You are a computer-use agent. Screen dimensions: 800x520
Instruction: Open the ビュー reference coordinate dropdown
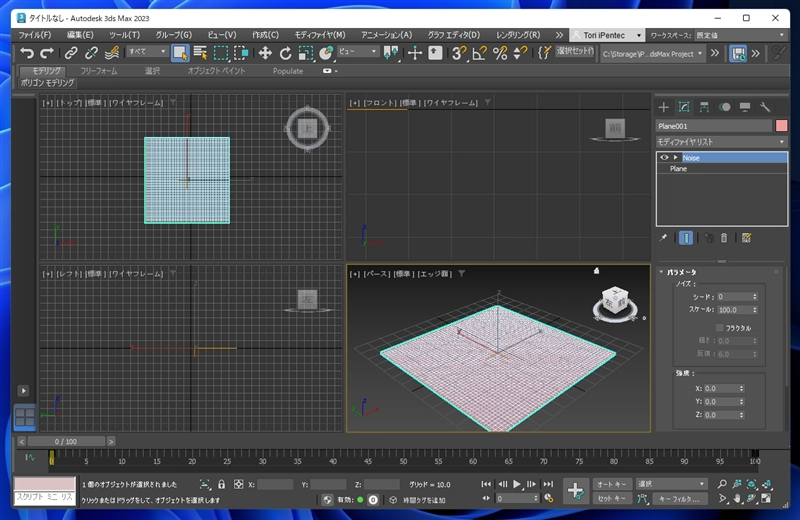[x=358, y=52]
